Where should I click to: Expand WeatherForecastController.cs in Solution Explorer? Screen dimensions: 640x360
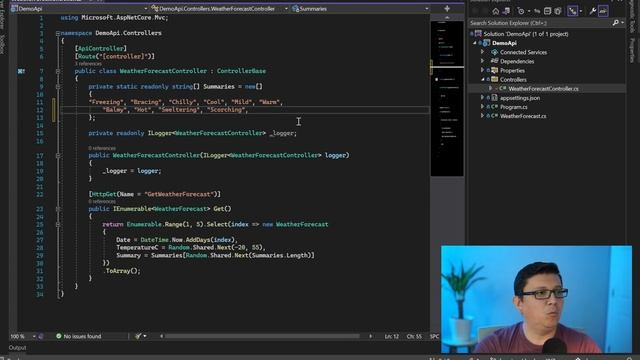click(491, 89)
